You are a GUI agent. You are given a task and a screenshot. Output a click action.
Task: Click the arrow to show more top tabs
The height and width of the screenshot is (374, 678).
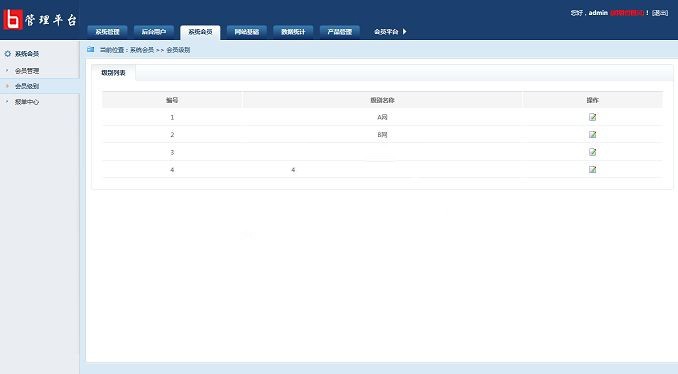pos(404,32)
